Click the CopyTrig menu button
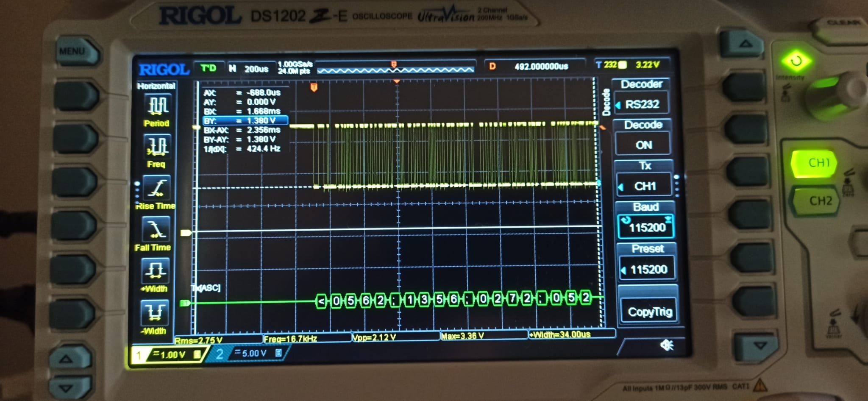Viewport: 868px width, 401px height. pyautogui.click(x=650, y=312)
